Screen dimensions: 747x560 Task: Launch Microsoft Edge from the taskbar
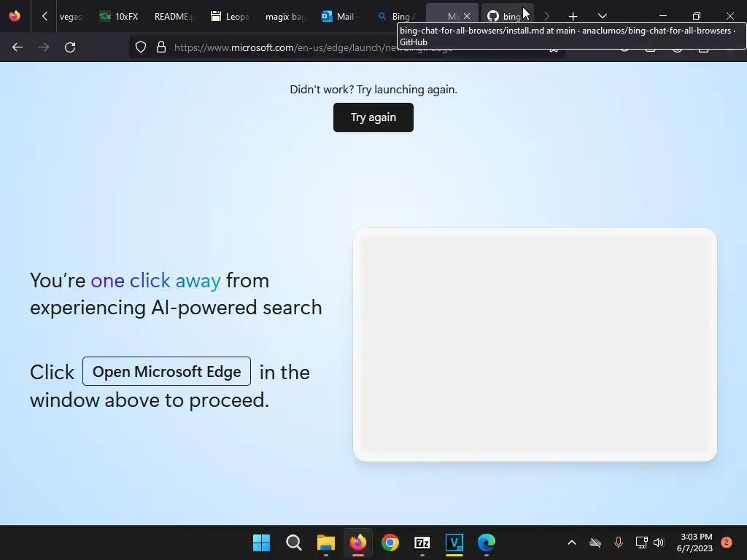[487, 542]
